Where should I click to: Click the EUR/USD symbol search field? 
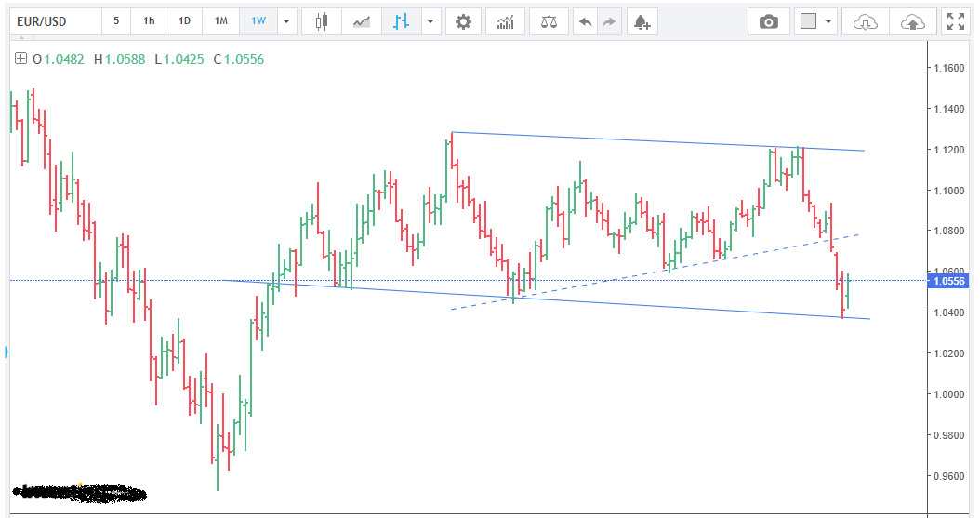coord(53,20)
